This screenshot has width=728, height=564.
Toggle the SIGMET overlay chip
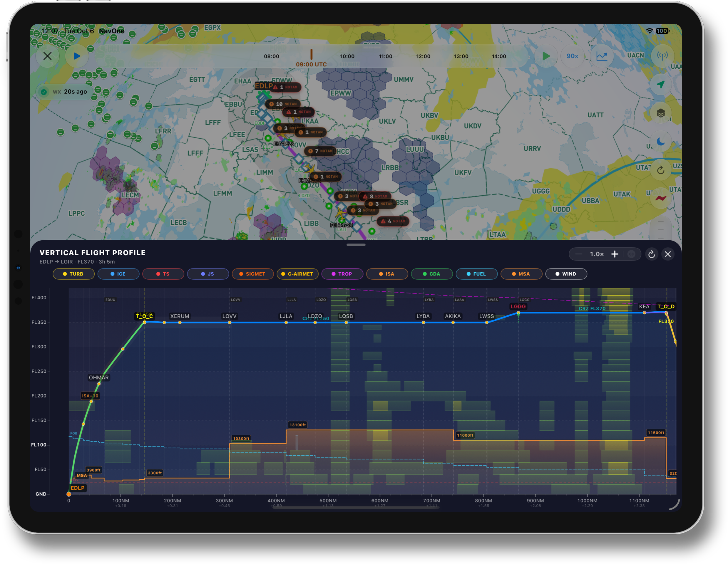coord(253,274)
